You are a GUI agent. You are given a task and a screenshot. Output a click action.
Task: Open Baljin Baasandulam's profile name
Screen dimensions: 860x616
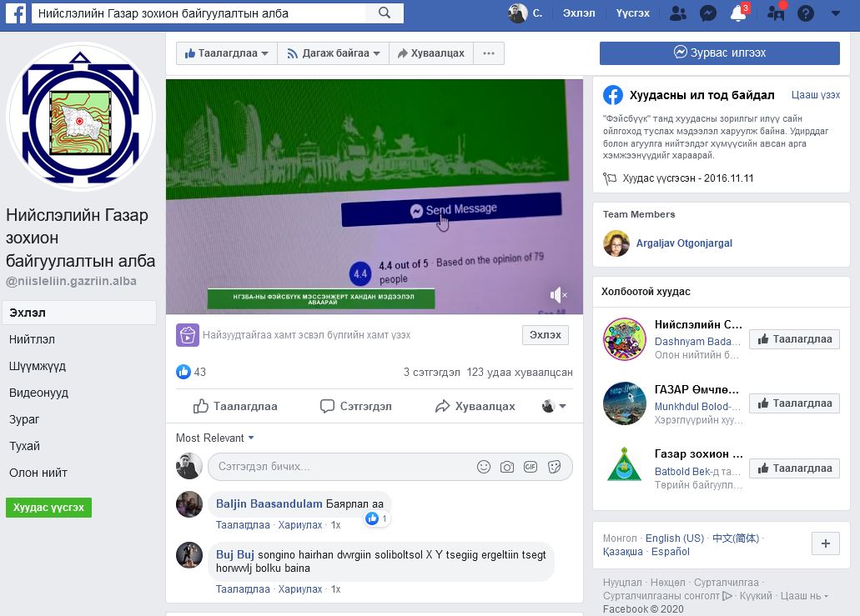tap(269, 503)
